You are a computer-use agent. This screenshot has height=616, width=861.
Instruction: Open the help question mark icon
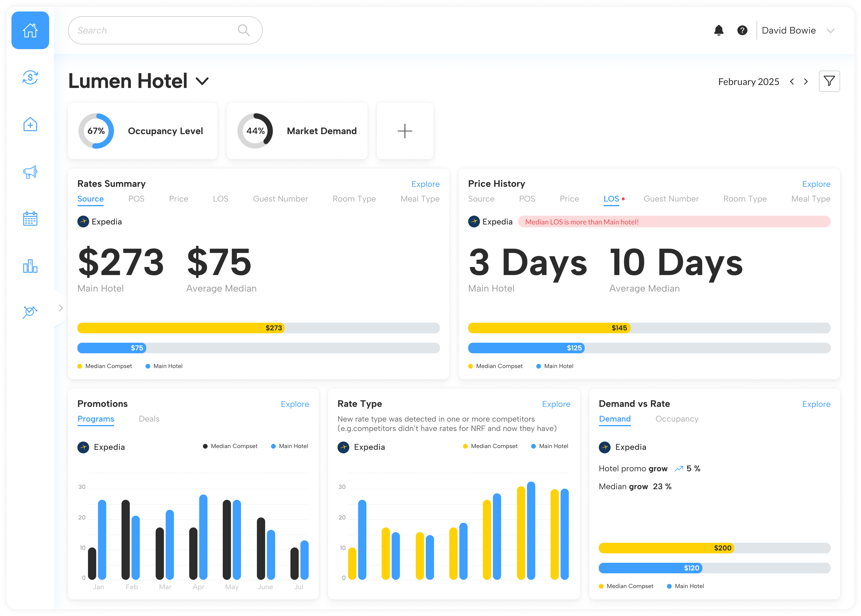click(742, 30)
